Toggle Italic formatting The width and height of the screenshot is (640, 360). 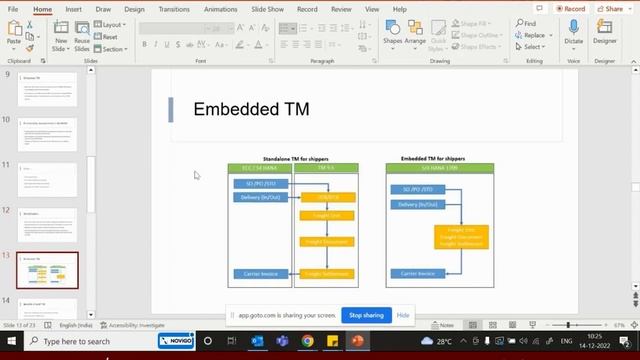pos(156,44)
